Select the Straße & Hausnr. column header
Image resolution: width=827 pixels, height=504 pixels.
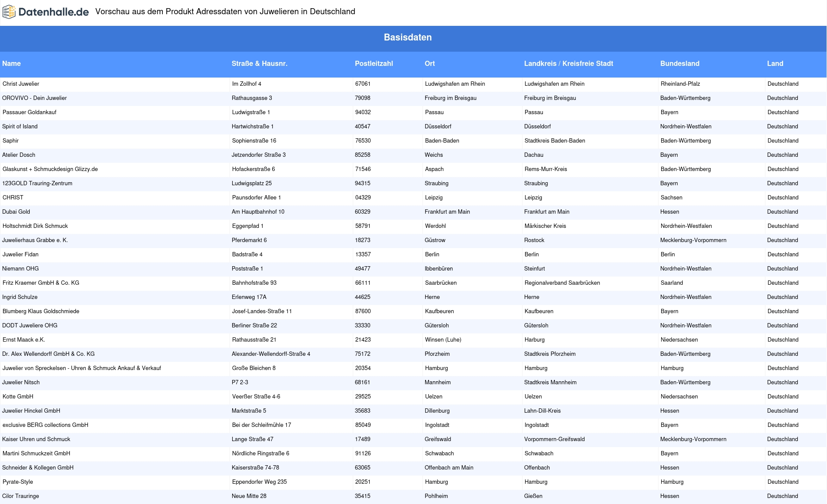[x=259, y=63]
